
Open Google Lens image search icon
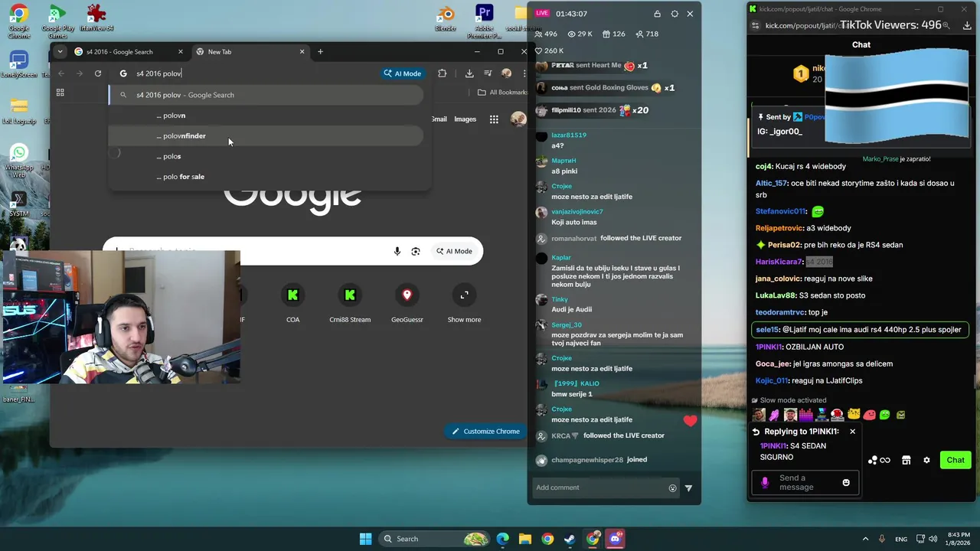click(x=416, y=251)
